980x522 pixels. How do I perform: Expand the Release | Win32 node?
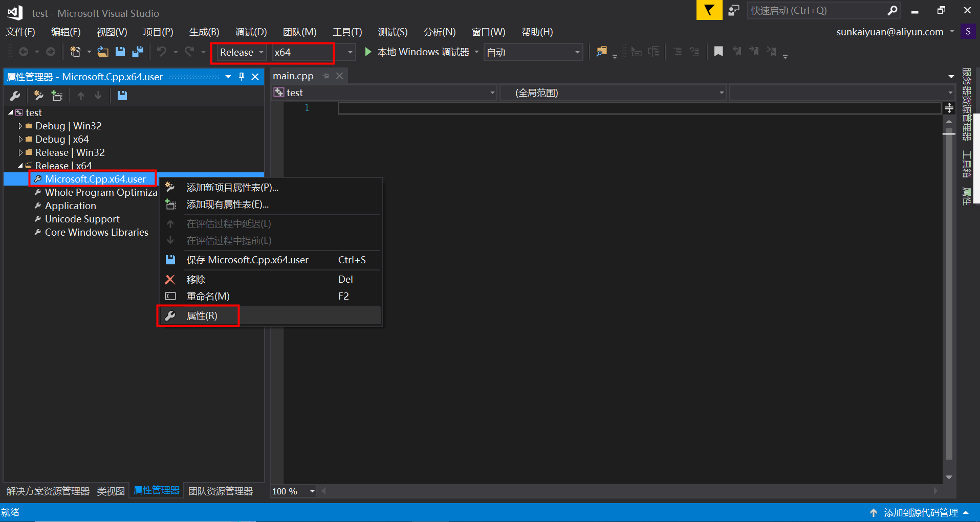(x=20, y=152)
